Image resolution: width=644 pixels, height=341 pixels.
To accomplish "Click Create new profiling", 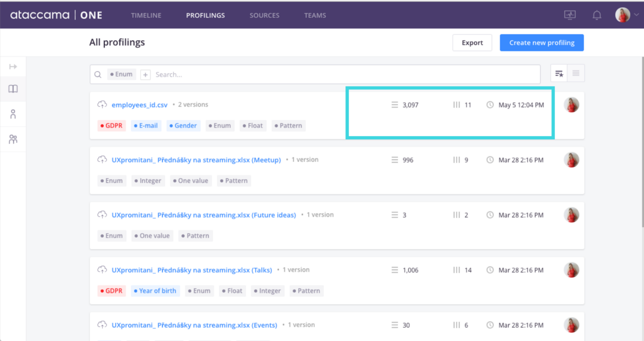I will [x=542, y=43].
